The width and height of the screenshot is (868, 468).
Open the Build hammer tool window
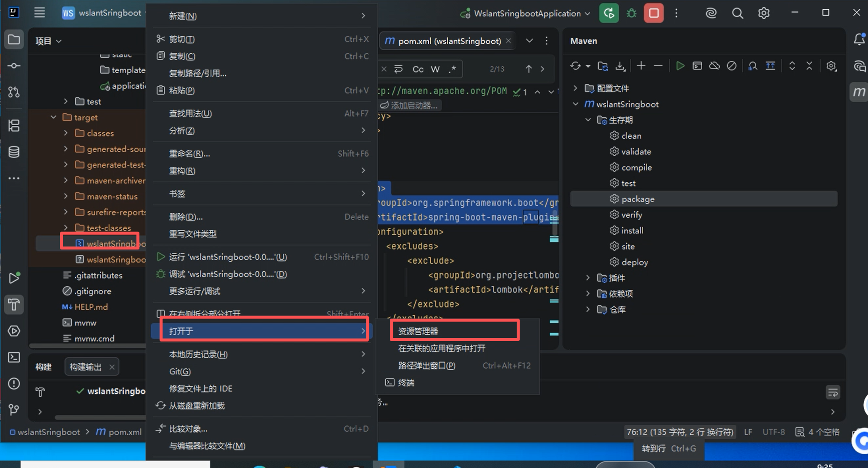point(14,304)
